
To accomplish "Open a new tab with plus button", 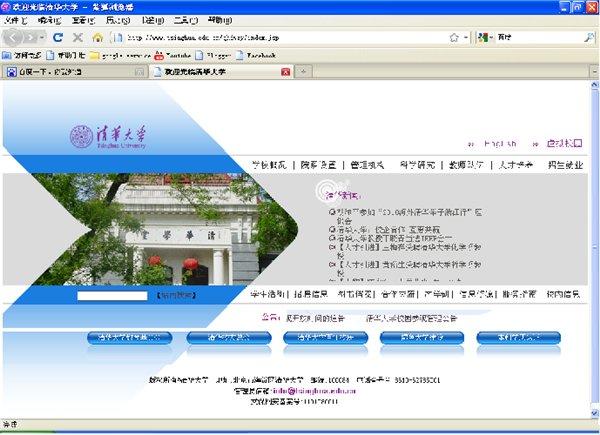I will (x=303, y=72).
